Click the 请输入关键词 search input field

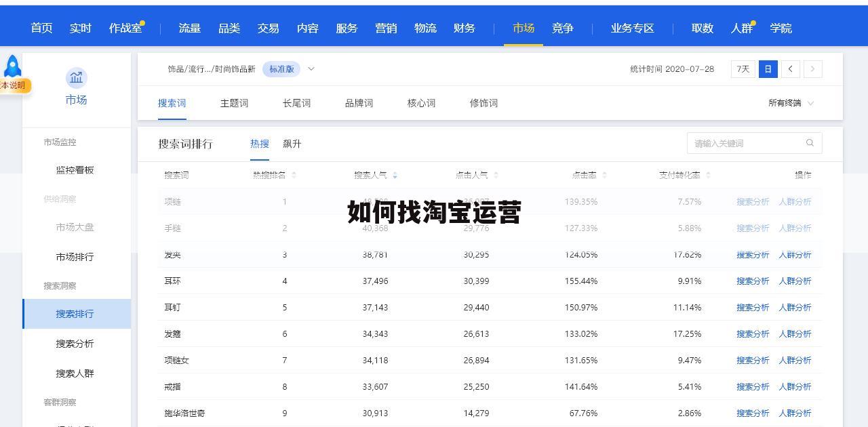(739, 143)
